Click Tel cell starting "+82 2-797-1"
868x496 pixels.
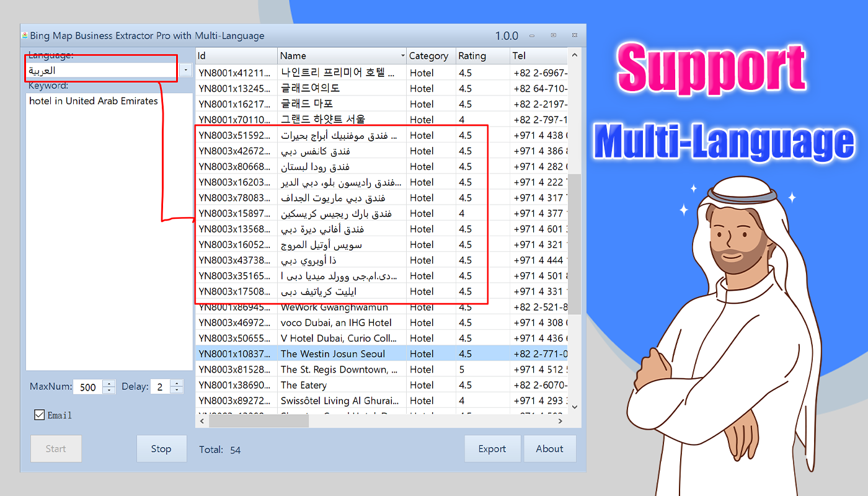tap(540, 120)
